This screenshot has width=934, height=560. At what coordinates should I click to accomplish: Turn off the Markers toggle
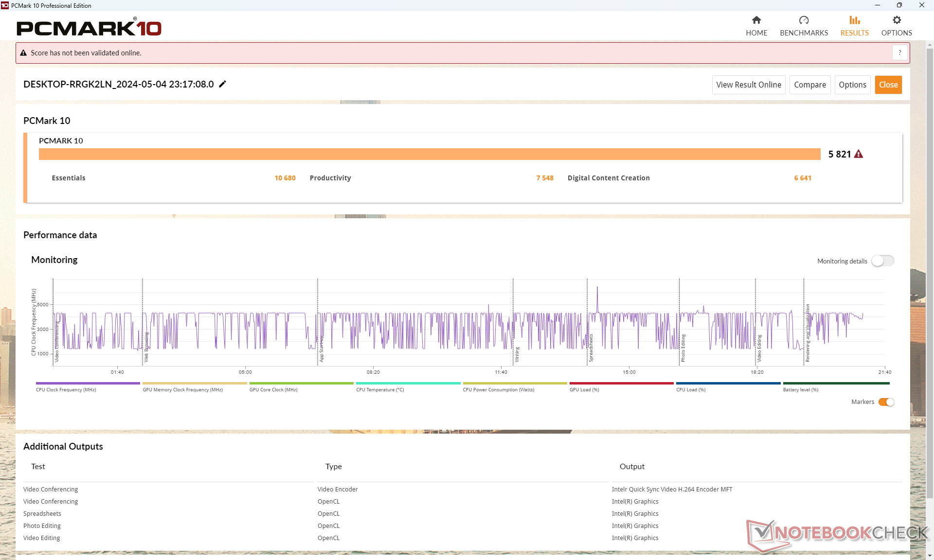(x=886, y=402)
